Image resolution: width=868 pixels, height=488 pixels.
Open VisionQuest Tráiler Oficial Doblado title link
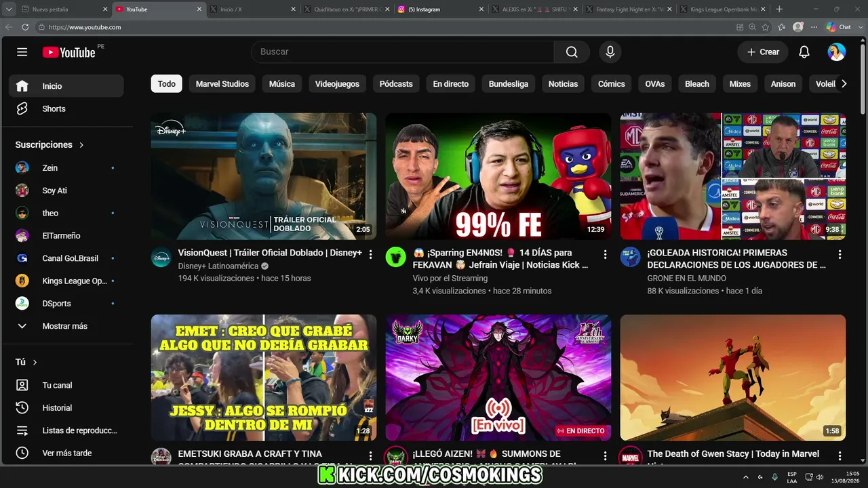pyautogui.click(x=270, y=253)
